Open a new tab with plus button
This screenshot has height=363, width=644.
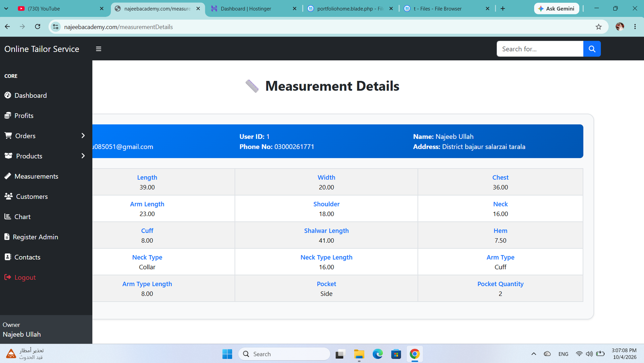click(503, 8)
